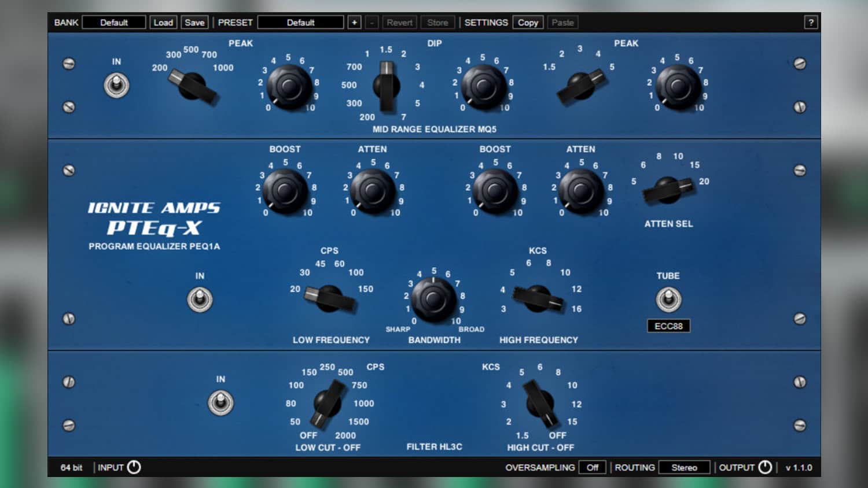Click the right PEAK frequency selector knob

[x=580, y=87]
